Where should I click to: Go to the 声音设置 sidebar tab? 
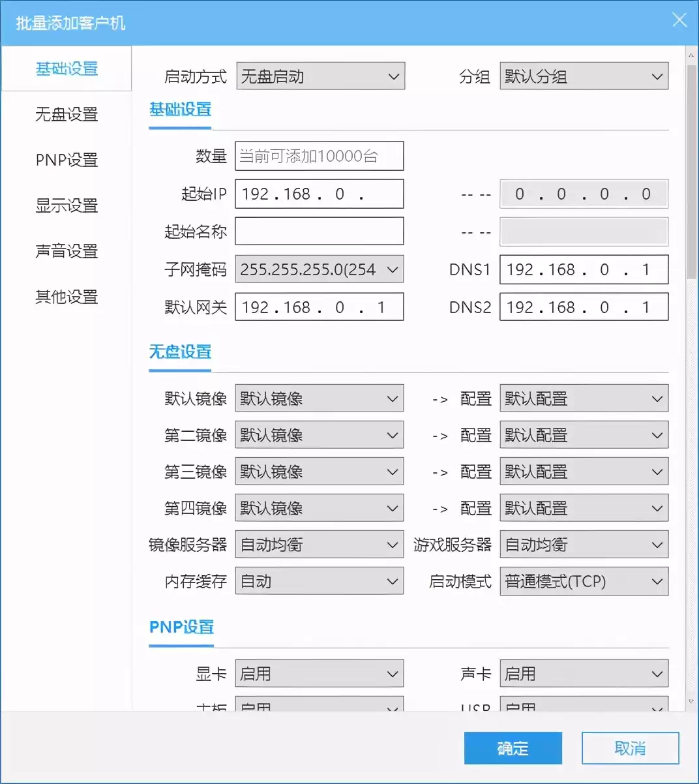coord(66,252)
